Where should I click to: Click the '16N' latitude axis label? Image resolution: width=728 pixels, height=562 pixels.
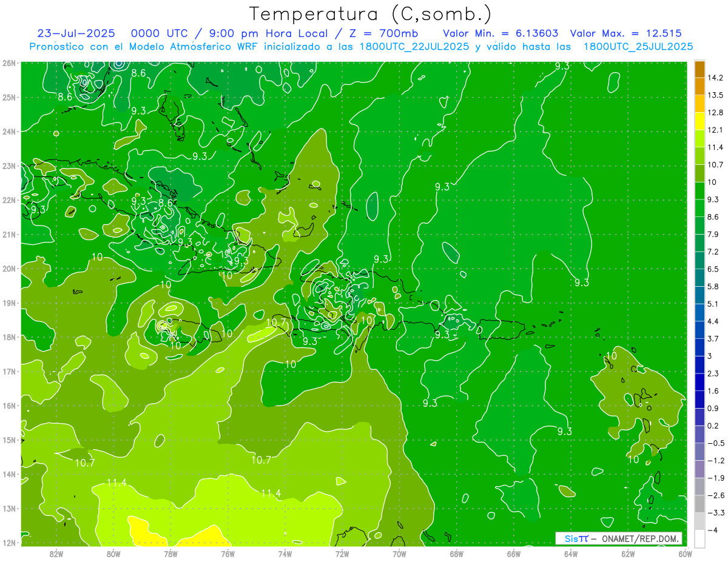coord(9,406)
